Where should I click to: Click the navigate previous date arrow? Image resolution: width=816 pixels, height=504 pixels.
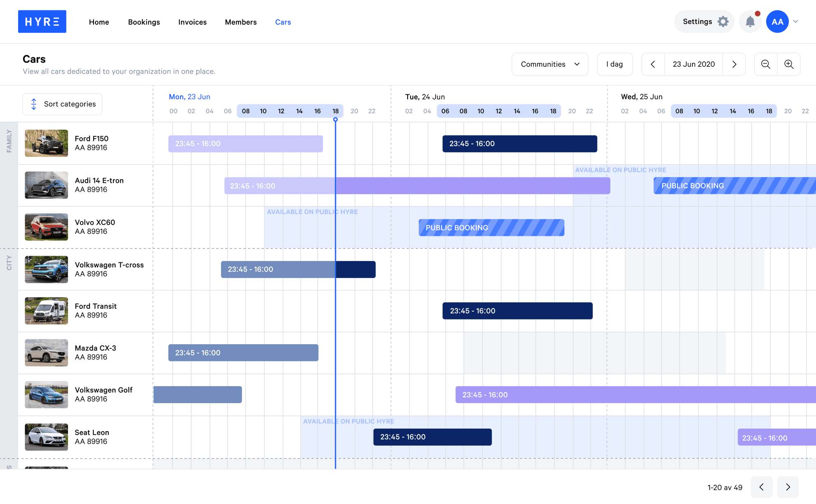coord(653,65)
